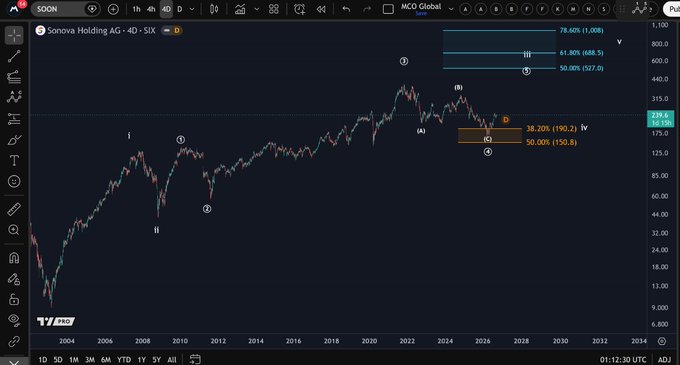Open the chart settings gear at axis corner
Viewport: 680px width, 365px height.
pyautogui.click(x=662, y=341)
